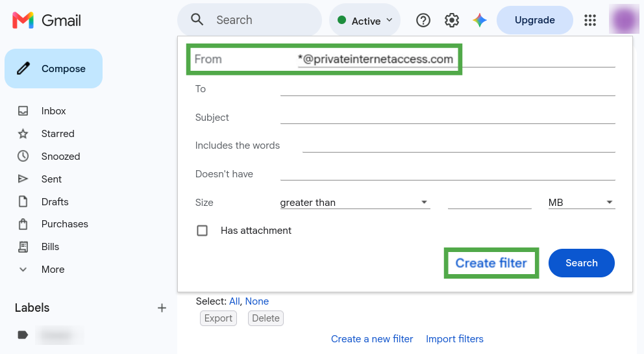The width and height of the screenshot is (644, 354).
Task: Open the Bills category
Action: [x=50, y=247]
